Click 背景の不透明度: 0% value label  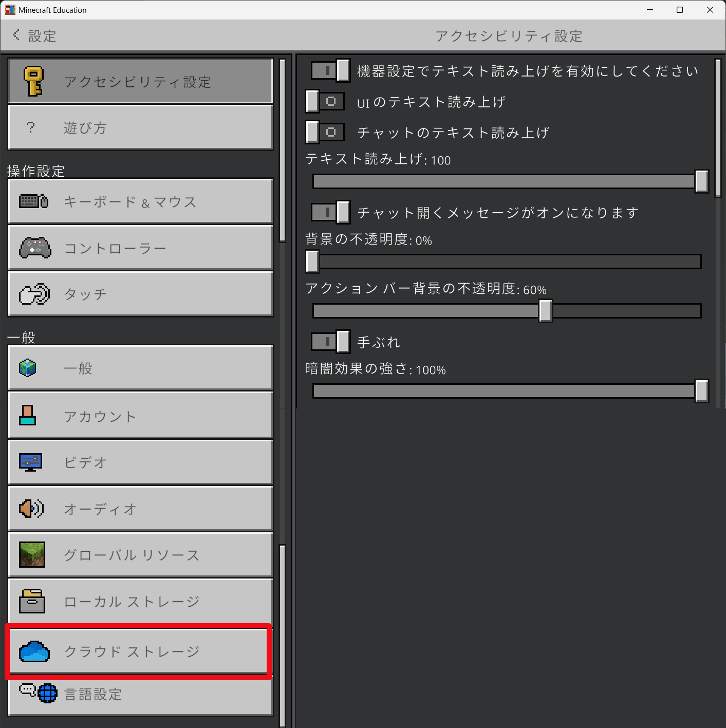tap(368, 239)
